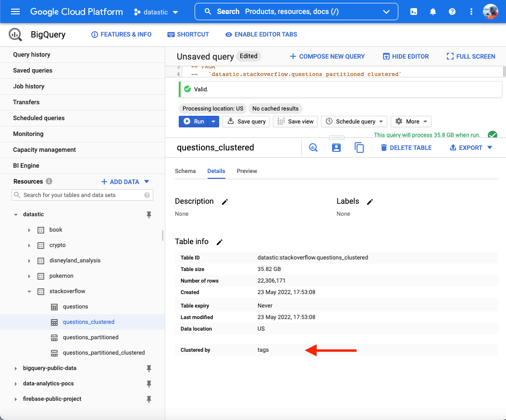
Task: Toggle pin for firebase-public-project
Action: [x=149, y=399]
